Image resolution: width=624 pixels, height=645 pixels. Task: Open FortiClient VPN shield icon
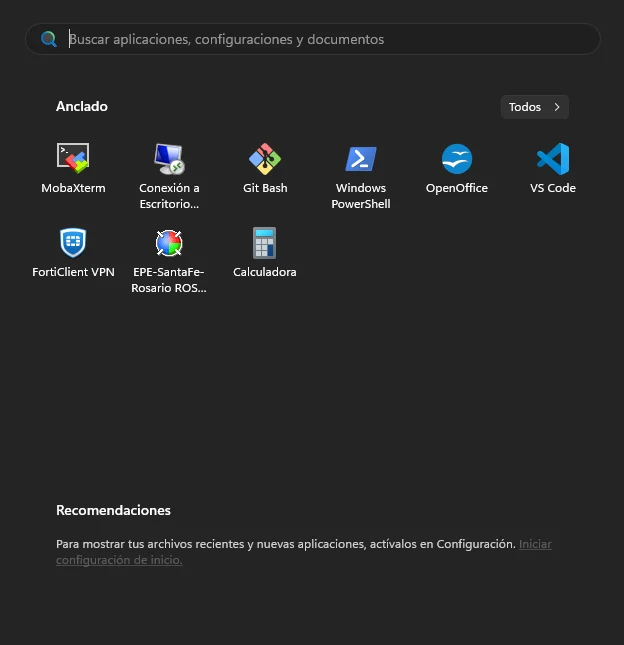[73, 243]
